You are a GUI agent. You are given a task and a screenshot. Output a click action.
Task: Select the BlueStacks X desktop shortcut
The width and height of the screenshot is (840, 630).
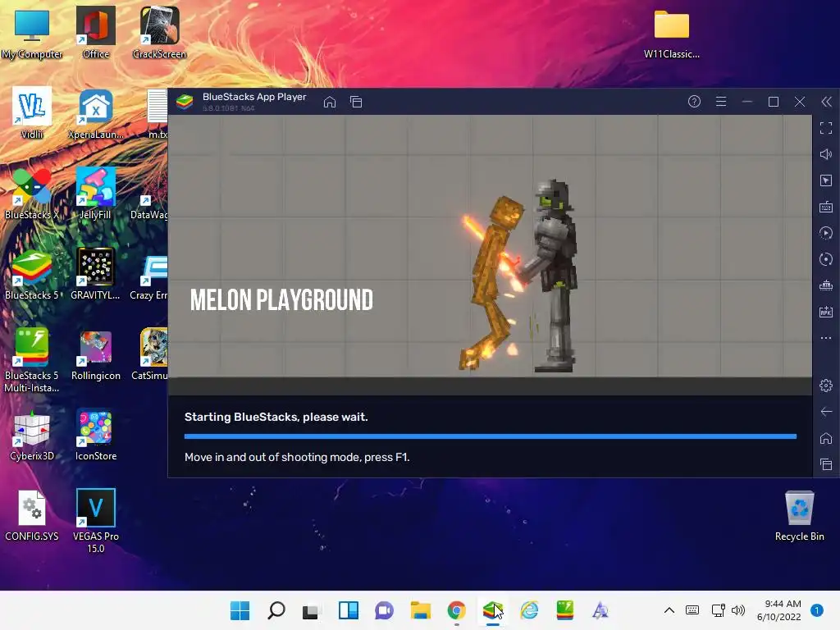(x=32, y=194)
